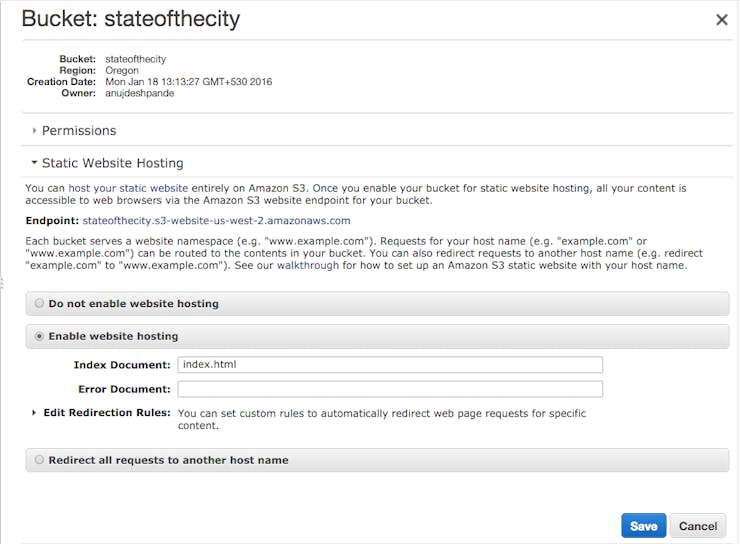Viewport: 740px width, 544px height.
Task: Select Redirect all requests to another host
Action: [39, 460]
